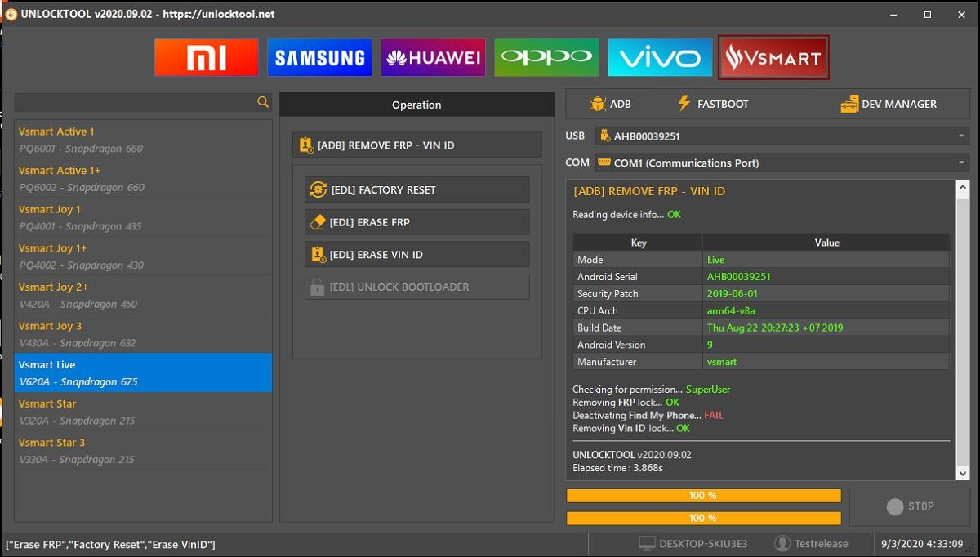Viewport: 980px width, 557px height.
Task: Click the supported operations status text
Action: [111, 545]
